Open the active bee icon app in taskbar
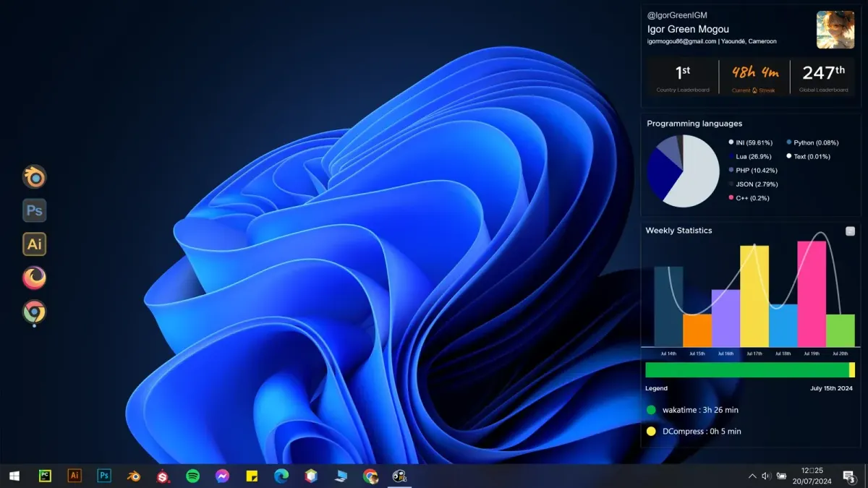868x488 pixels. (399, 476)
